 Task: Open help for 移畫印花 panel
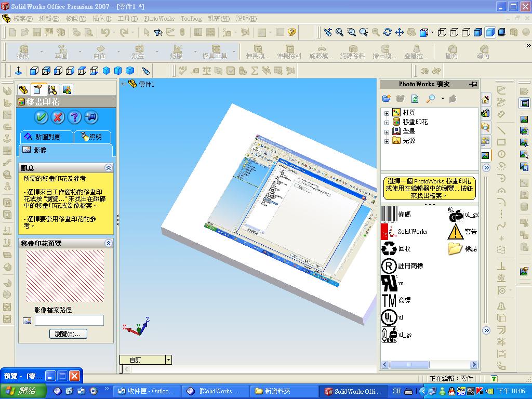point(74,117)
